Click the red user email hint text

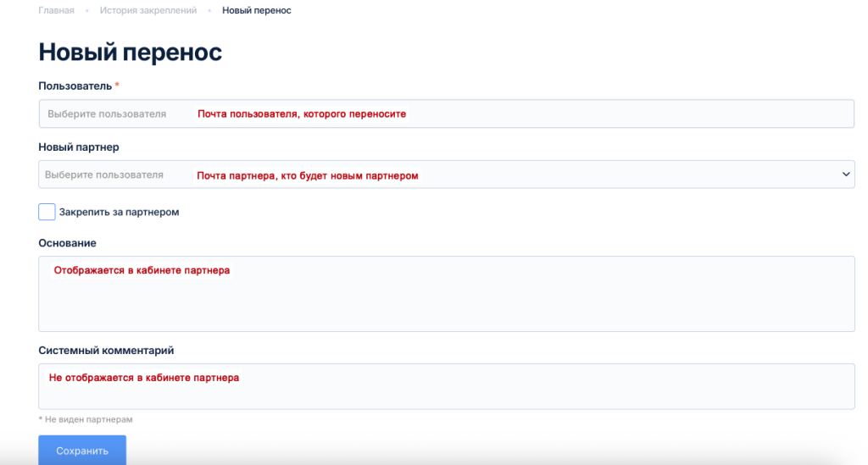[x=302, y=114]
